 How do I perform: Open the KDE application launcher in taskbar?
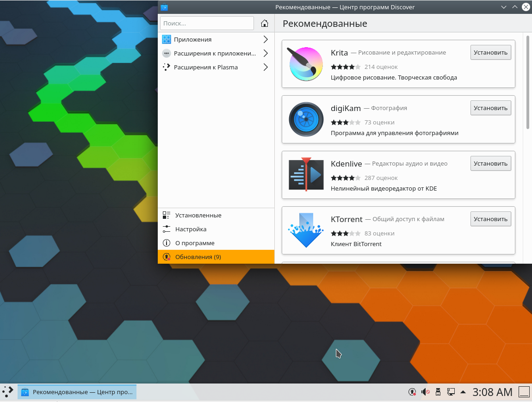tap(7, 392)
